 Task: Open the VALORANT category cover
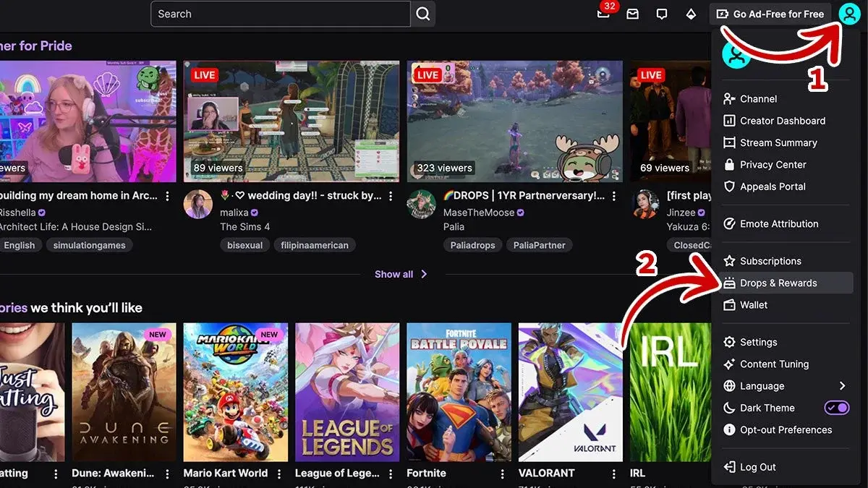coord(571,393)
